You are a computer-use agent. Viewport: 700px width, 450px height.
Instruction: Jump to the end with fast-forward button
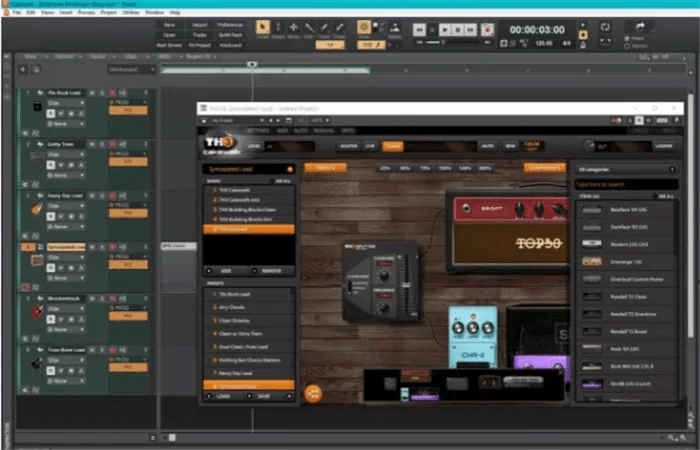pyautogui.click(x=471, y=29)
